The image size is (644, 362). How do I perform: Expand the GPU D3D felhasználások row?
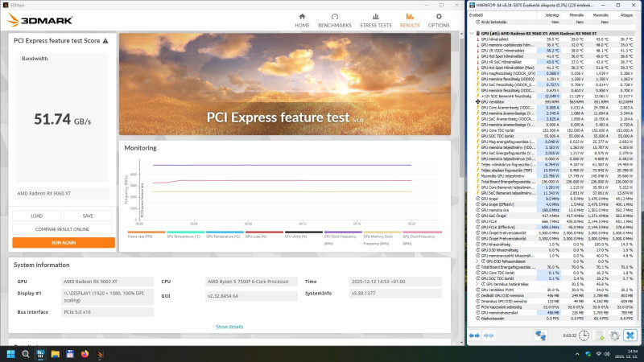(x=477, y=261)
